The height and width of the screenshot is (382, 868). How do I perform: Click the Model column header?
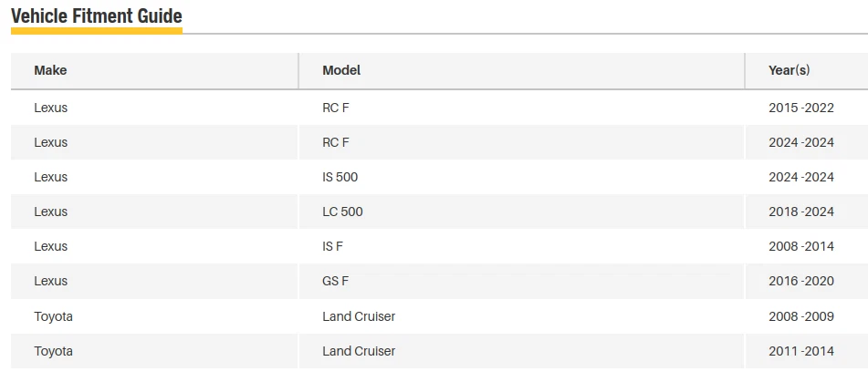(341, 70)
